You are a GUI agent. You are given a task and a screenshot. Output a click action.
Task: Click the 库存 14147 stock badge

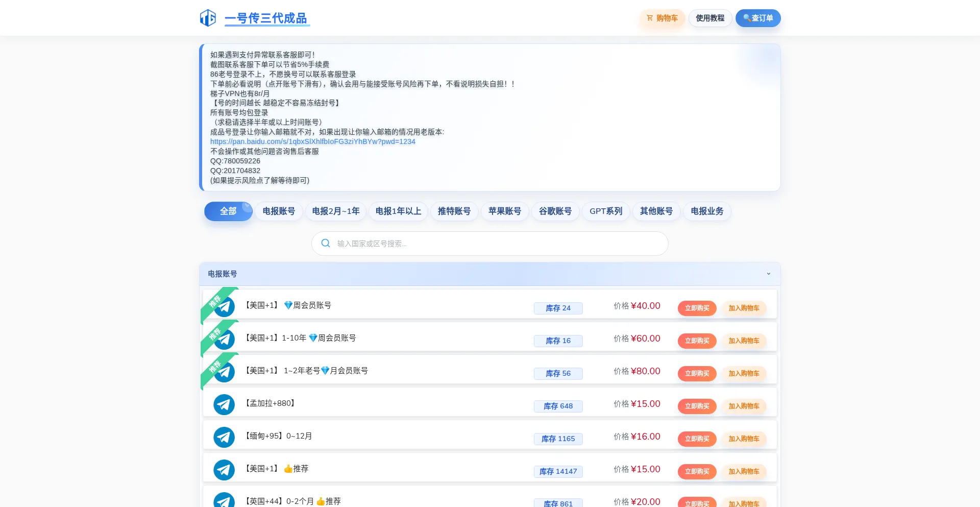click(x=558, y=471)
